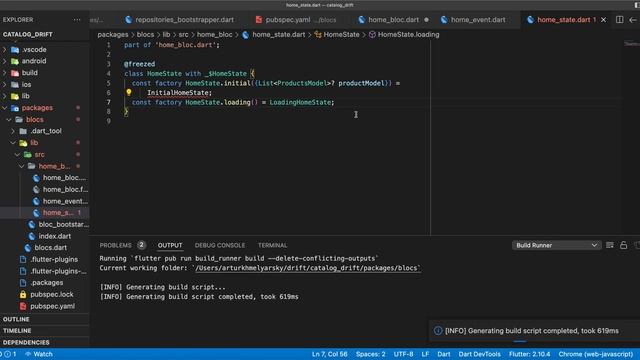Screen dimensions: 640x360
Task: Open the Build Runner output channel dropdown
Action: [x=556, y=245]
